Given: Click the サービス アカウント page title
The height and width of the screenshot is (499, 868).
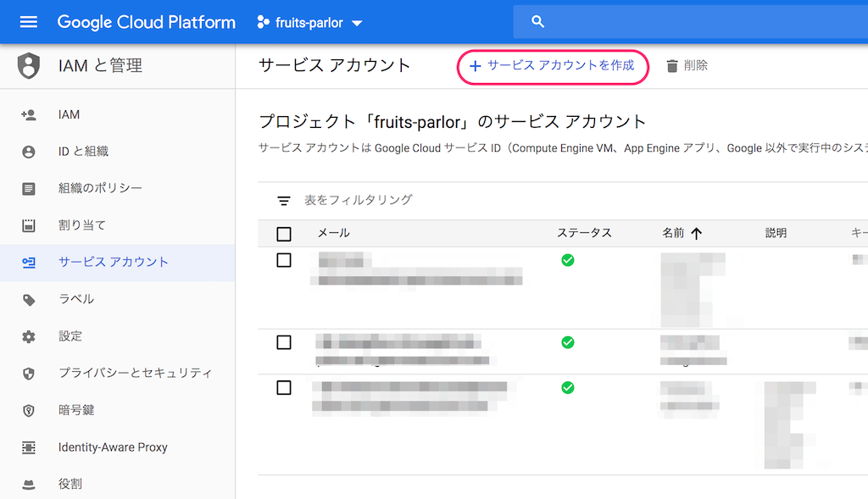Looking at the screenshot, I should (x=334, y=65).
